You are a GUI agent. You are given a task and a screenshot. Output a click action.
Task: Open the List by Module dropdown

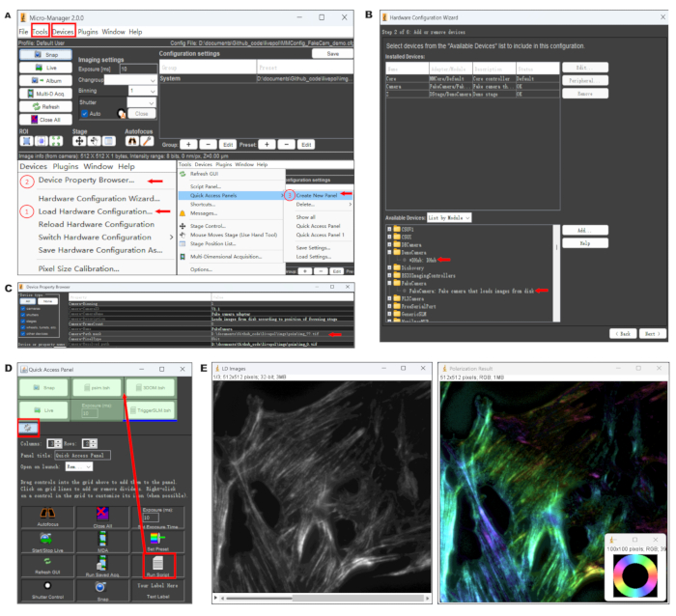(449, 217)
